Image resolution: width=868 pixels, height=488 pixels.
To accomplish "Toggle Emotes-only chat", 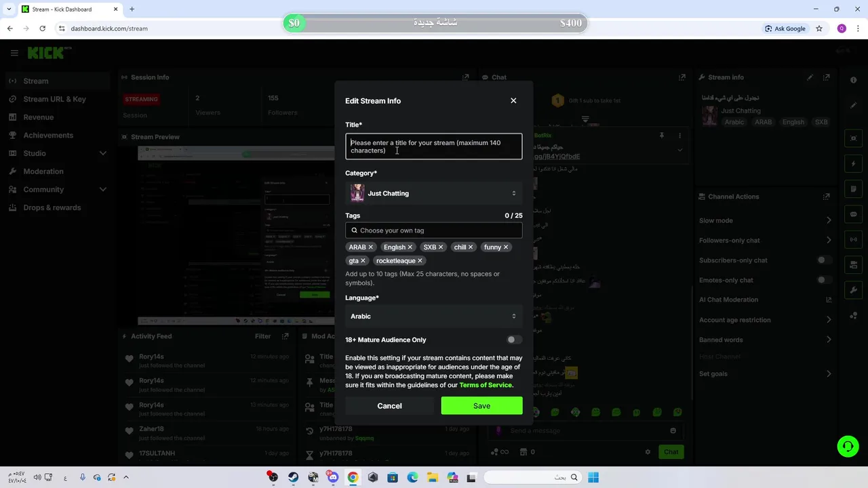I will coord(824,280).
